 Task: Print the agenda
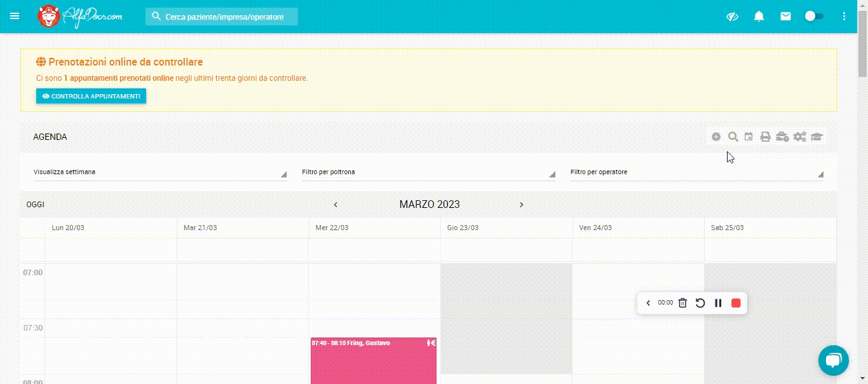tap(765, 137)
